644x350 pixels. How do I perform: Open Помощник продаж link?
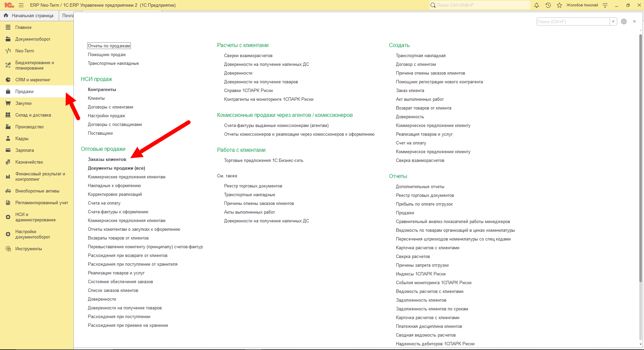[x=107, y=54]
